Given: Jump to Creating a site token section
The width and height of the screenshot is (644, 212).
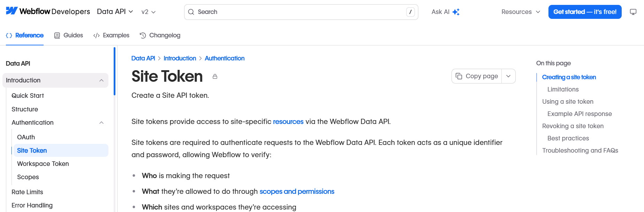Looking at the screenshot, I should click(569, 77).
